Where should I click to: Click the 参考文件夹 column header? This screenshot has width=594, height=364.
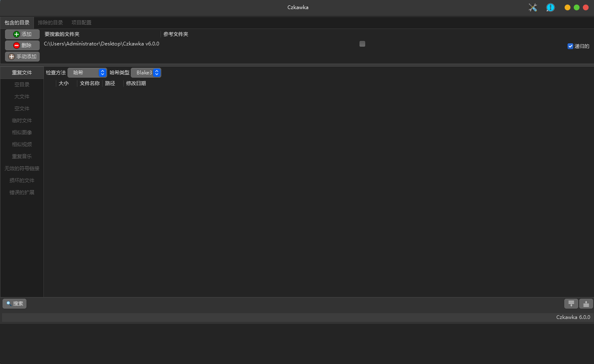click(x=176, y=34)
